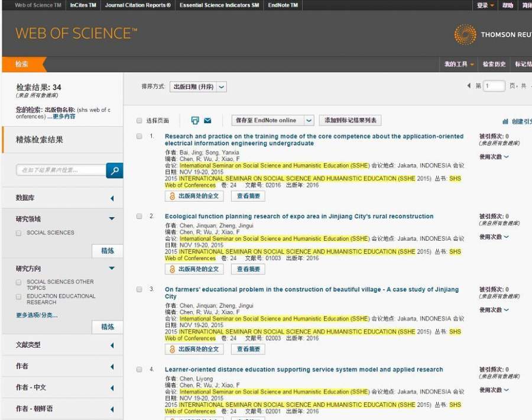
Task: Click the page number input field
Action: (x=495, y=86)
